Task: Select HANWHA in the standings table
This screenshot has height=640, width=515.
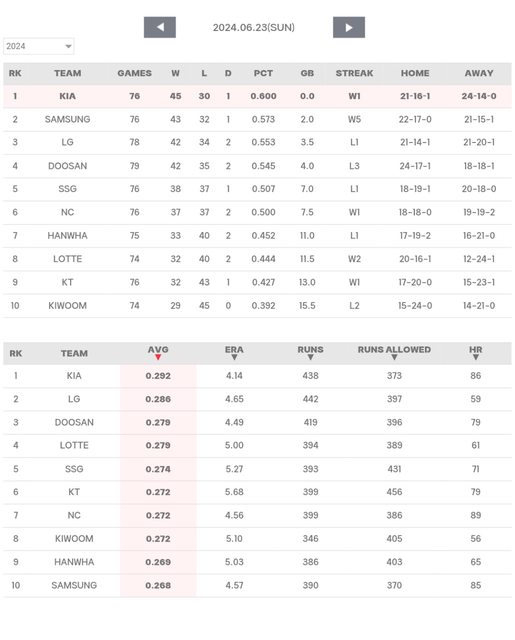Action: [x=67, y=236]
